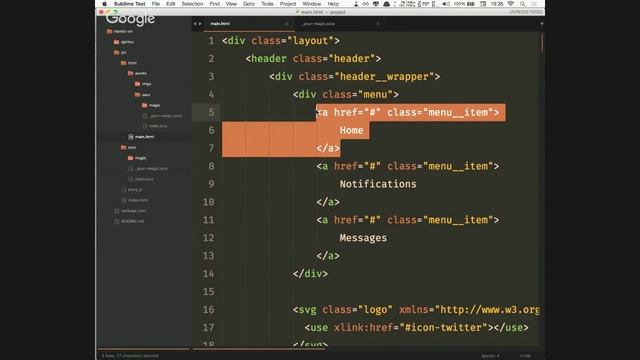Collapse the top project root folder
The image size is (640, 360).
123,31
